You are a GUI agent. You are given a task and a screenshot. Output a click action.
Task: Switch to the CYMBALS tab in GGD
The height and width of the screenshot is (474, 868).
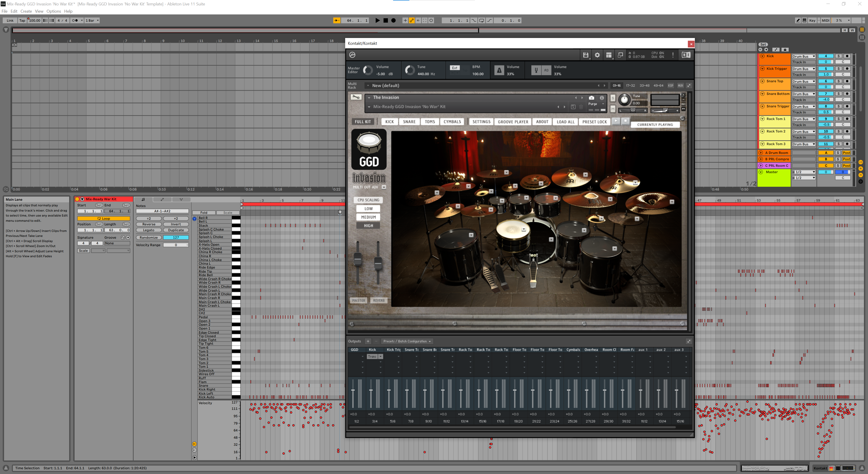(452, 122)
